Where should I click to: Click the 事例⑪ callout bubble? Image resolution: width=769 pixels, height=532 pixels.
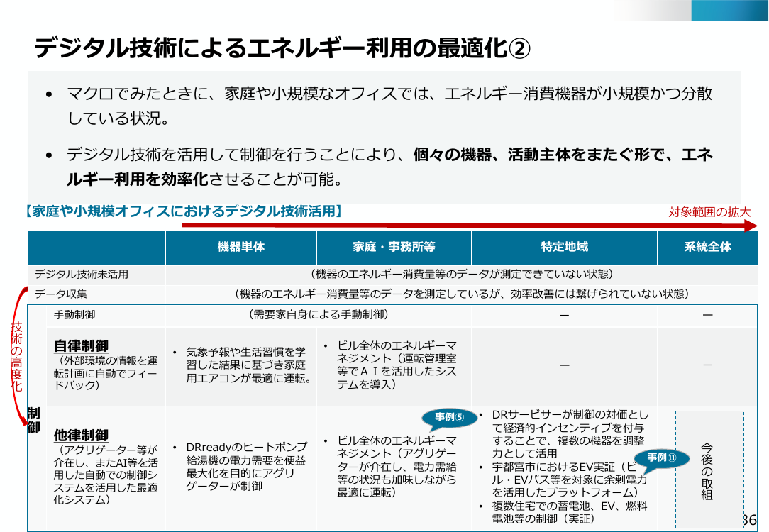pos(661,458)
